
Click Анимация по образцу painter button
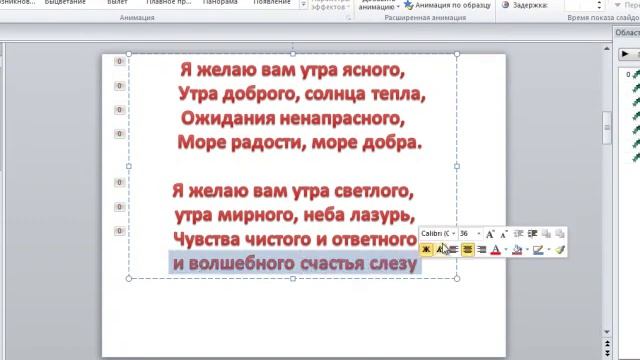[x=447, y=5]
